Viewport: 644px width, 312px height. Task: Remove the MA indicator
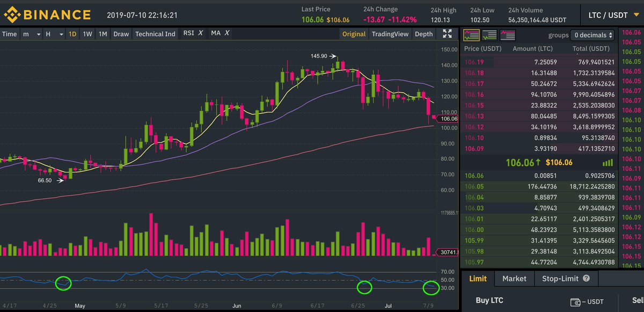click(227, 33)
